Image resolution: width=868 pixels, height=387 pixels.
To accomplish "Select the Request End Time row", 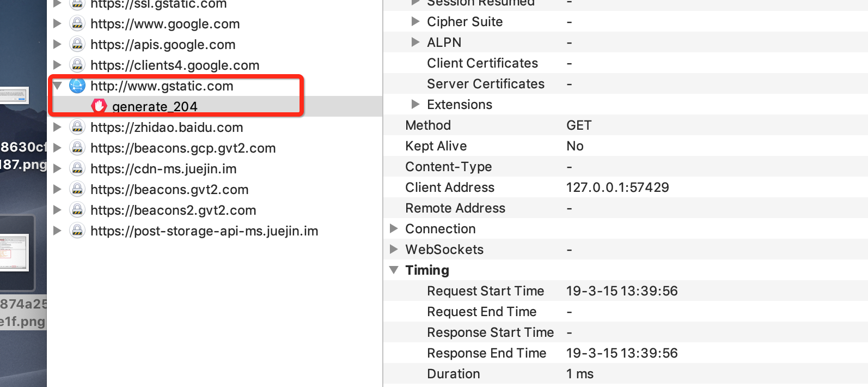I will (x=626, y=312).
